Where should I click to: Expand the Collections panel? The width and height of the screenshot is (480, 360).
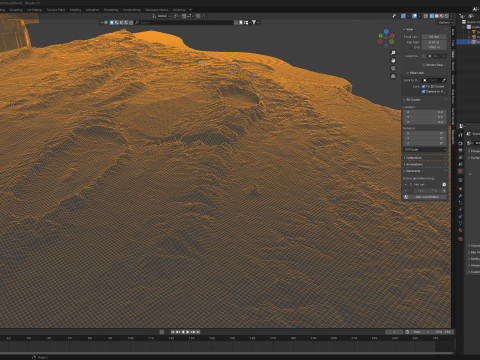(x=413, y=158)
